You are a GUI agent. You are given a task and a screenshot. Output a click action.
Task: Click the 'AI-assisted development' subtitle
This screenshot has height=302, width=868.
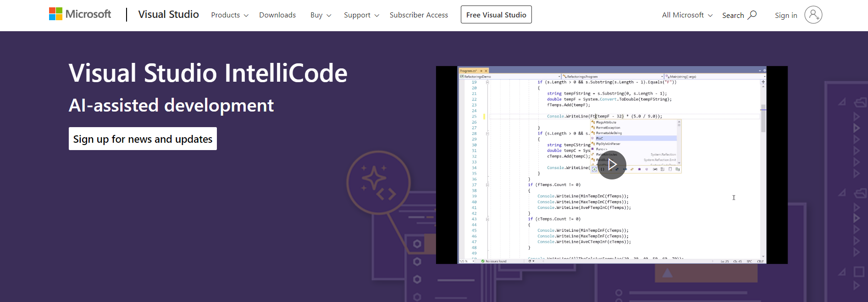pos(171,105)
